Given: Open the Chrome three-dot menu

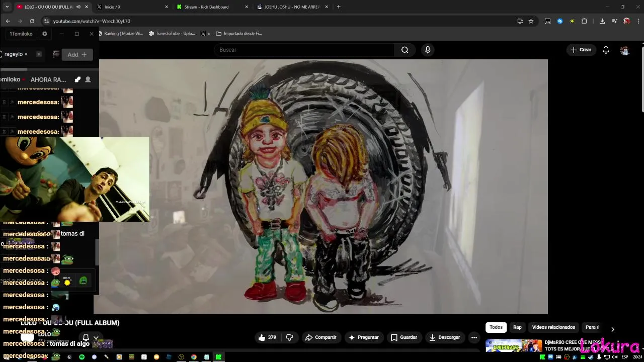Looking at the screenshot, I should (x=638, y=21).
